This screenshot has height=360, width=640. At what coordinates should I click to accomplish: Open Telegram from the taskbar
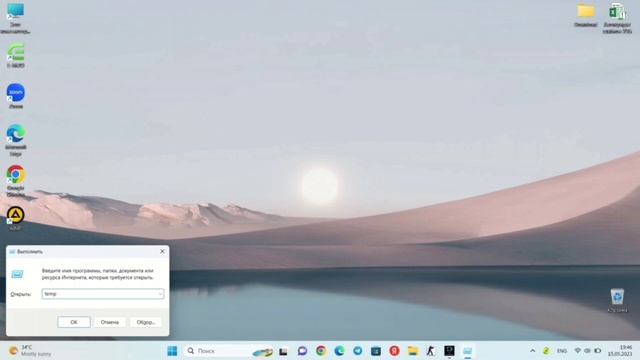tap(358, 351)
